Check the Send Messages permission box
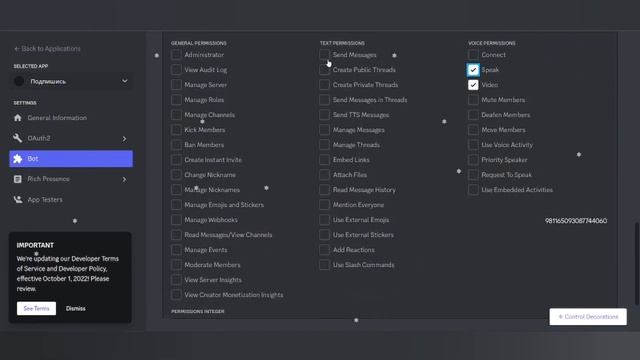Image resolution: width=640 pixels, height=360 pixels. [x=324, y=55]
